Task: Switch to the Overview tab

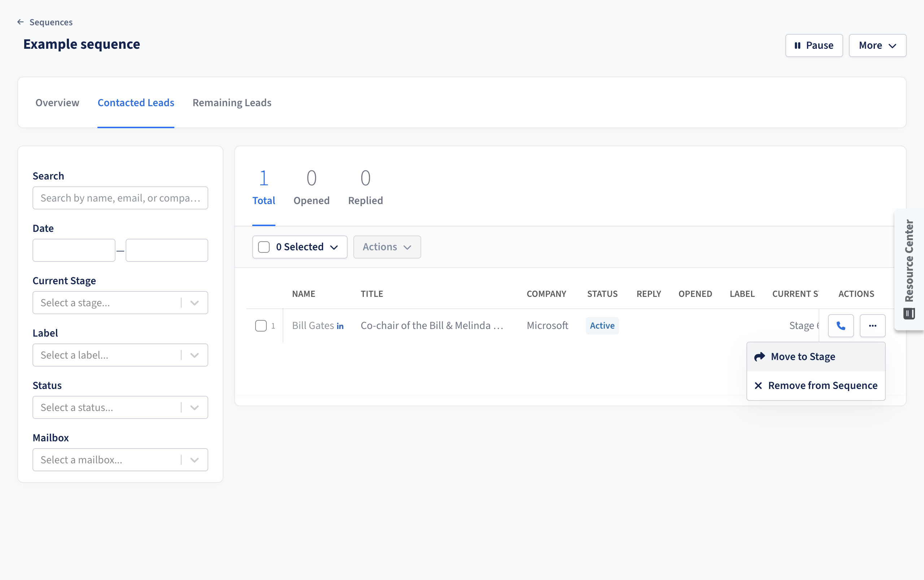Action: (x=57, y=103)
